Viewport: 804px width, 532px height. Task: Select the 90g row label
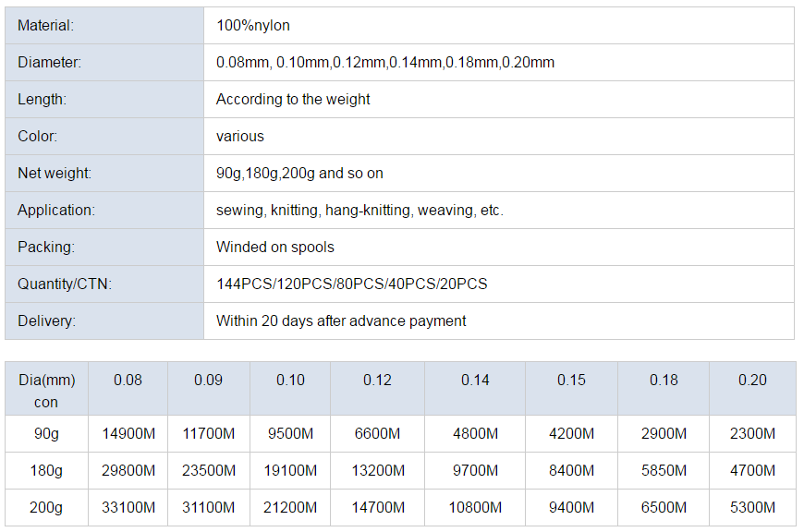click(x=46, y=433)
